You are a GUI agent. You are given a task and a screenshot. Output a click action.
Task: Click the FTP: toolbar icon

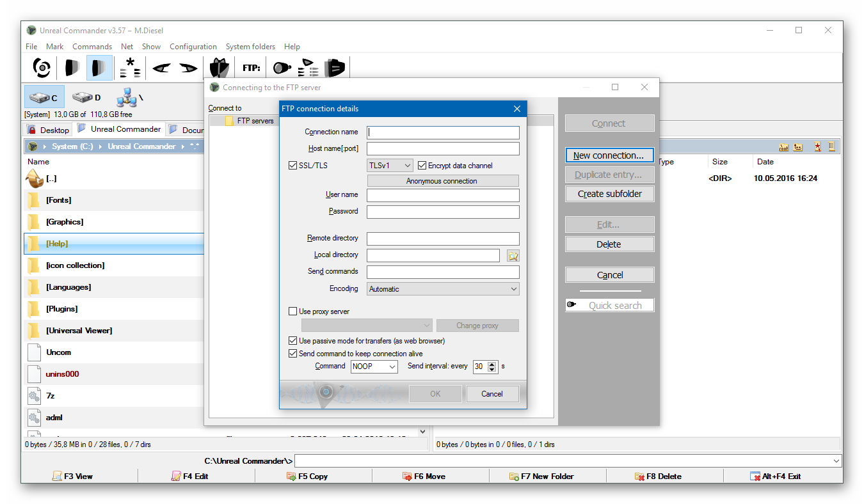(x=252, y=67)
